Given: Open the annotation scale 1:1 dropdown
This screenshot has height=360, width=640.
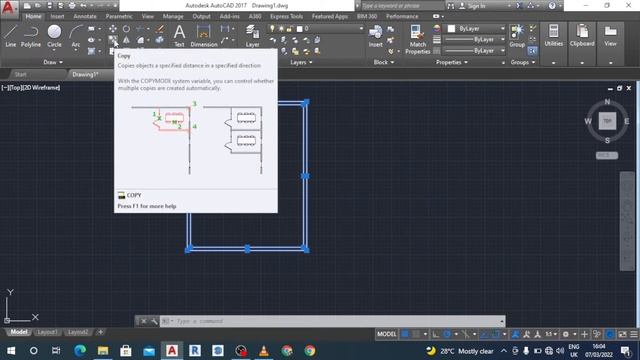Looking at the screenshot, I should [x=551, y=334].
